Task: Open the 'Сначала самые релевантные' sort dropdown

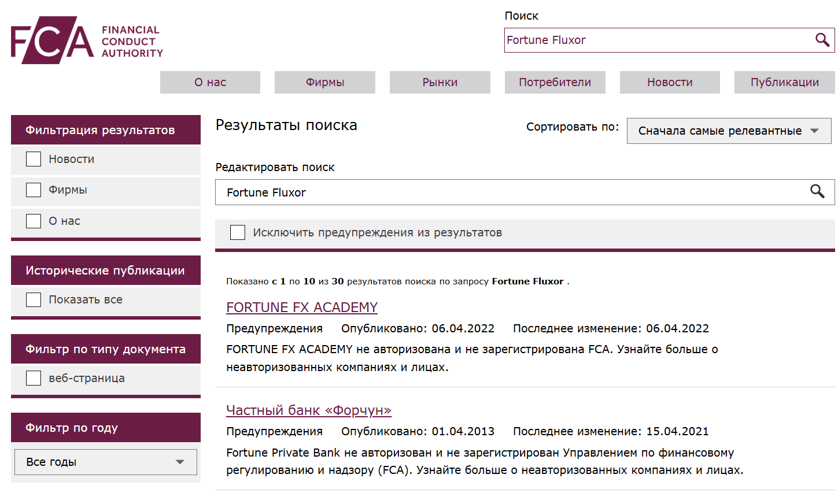Action: coord(729,131)
